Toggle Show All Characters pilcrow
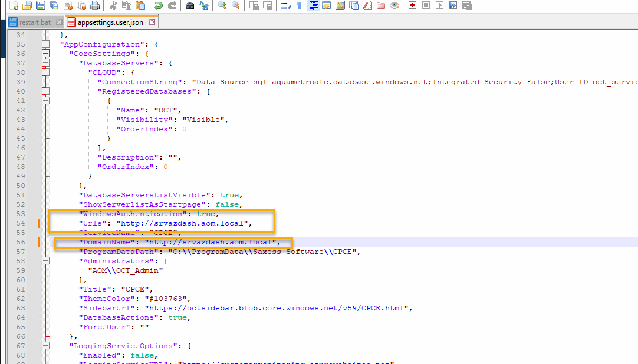Screen dimensions: 638x364 [299, 5]
